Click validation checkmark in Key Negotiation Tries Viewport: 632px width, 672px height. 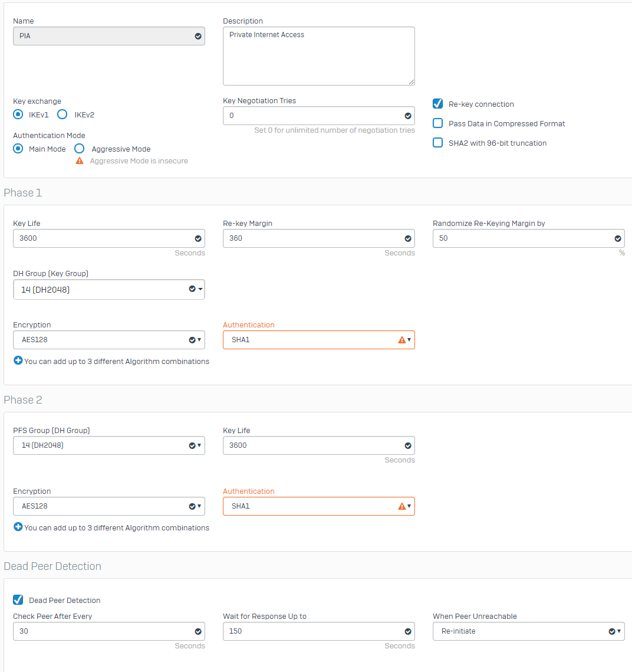pos(408,116)
